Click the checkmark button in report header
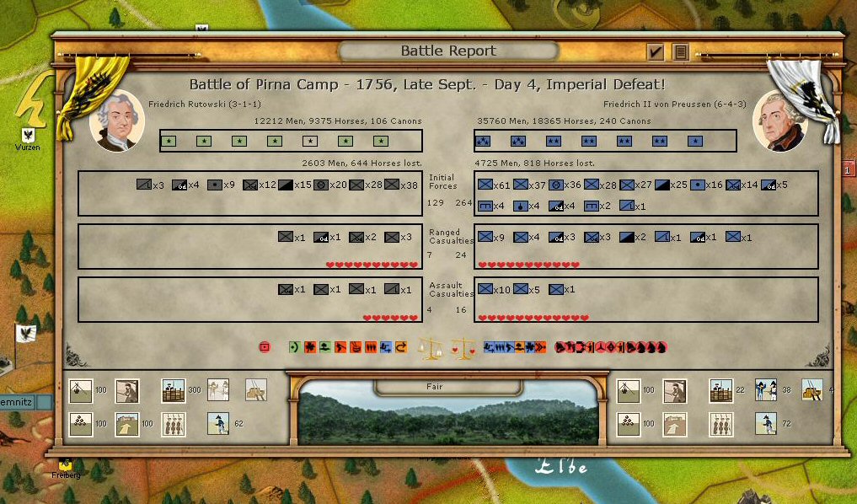The image size is (857, 504). [x=656, y=52]
